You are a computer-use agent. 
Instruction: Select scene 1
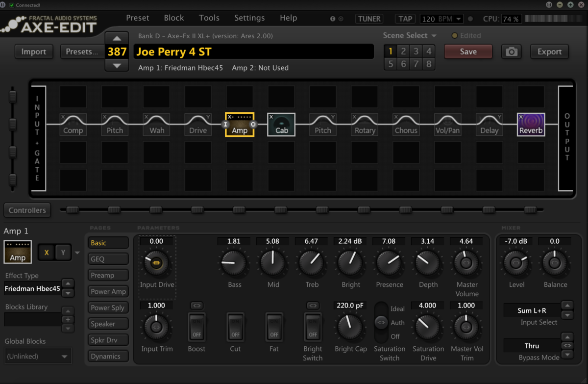391,51
